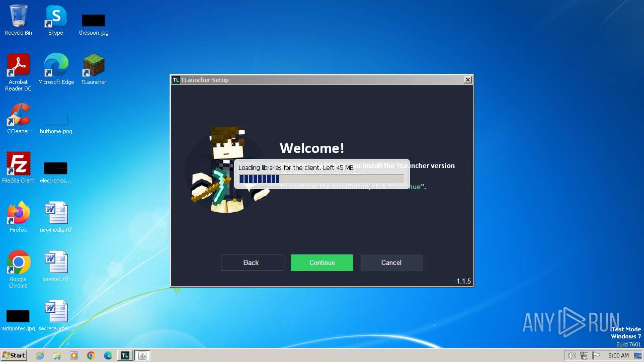Open the volume control in system tray

(572, 355)
